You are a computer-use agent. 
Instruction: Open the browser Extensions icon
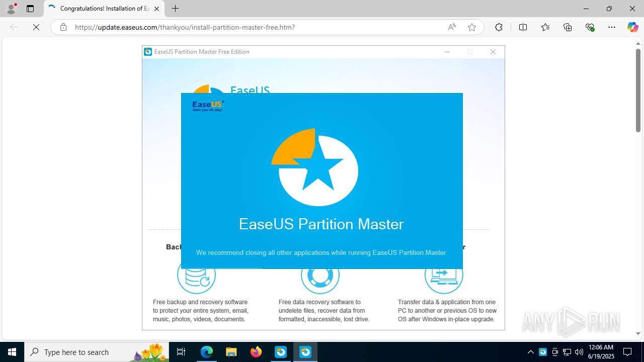(499, 27)
